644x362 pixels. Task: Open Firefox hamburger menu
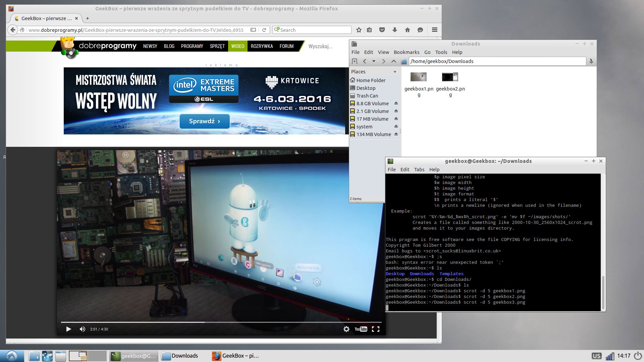pyautogui.click(x=434, y=30)
